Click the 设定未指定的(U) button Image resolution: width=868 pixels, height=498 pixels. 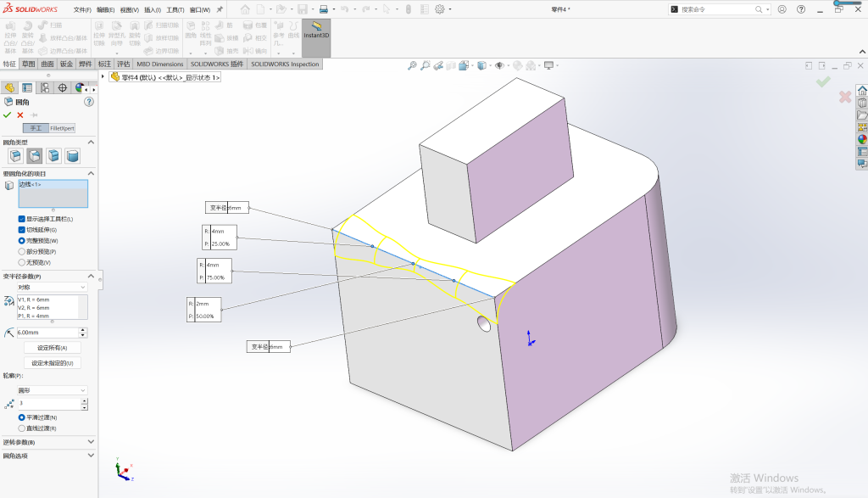(x=53, y=363)
